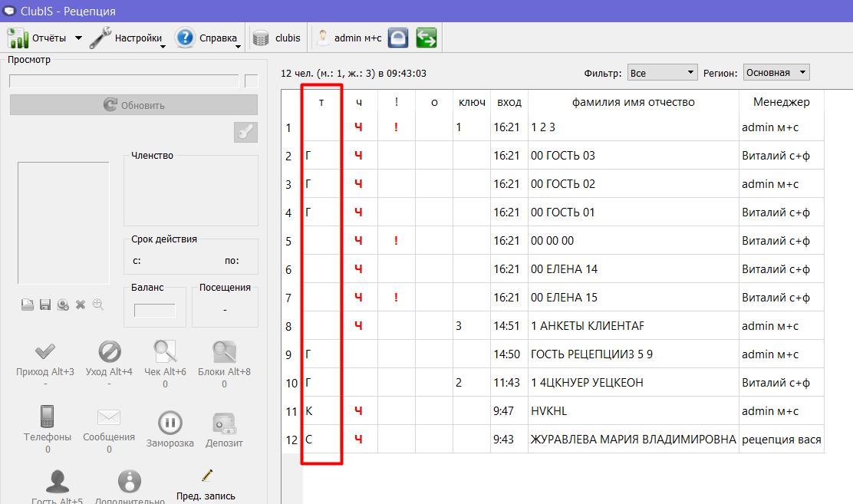Image resolution: width=853 pixels, height=504 pixels.
Task: Select the HVKHL row
Action: (x=553, y=411)
